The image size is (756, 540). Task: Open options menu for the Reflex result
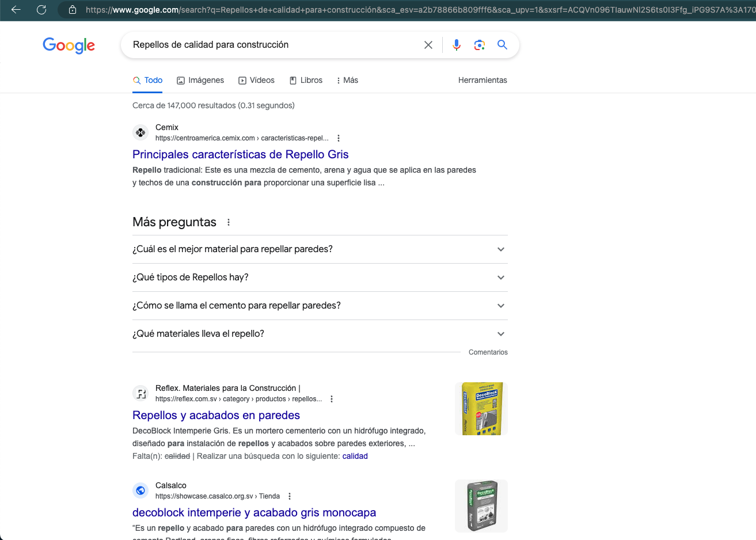click(x=332, y=399)
